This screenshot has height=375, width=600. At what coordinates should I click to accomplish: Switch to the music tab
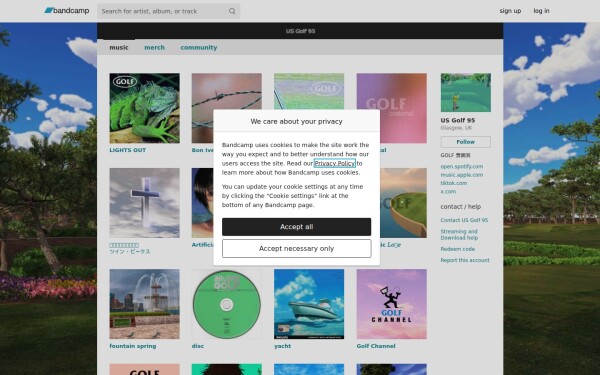(119, 47)
